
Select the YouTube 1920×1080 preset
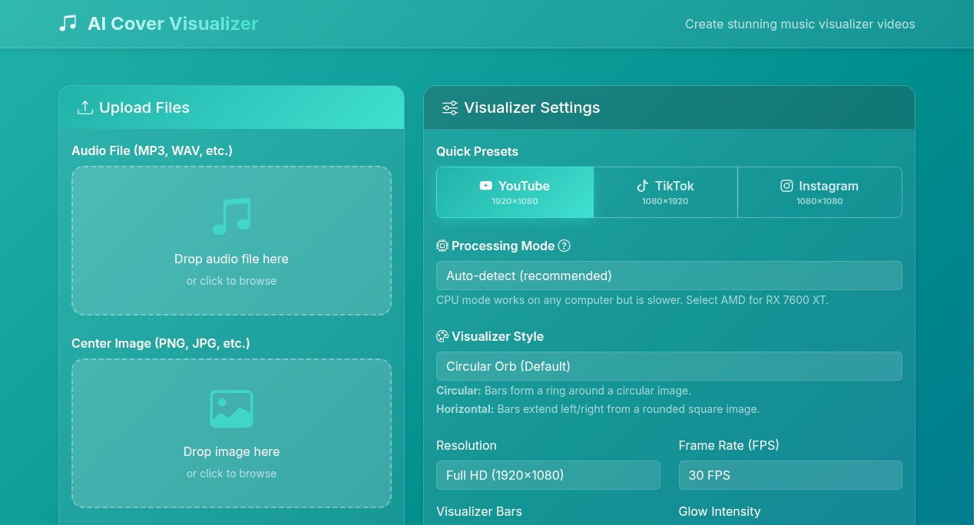[x=515, y=193]
